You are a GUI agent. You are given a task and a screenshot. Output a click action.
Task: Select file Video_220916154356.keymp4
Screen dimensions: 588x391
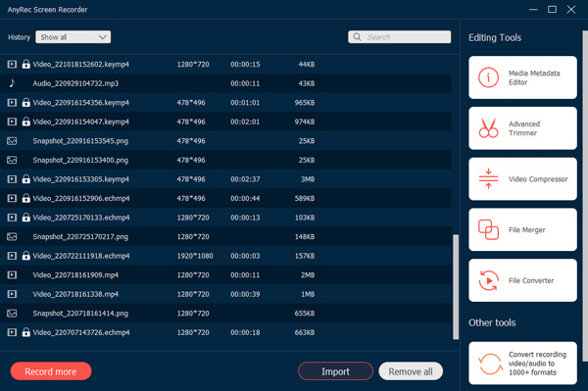pyautogui.click(x=225, y=102)
